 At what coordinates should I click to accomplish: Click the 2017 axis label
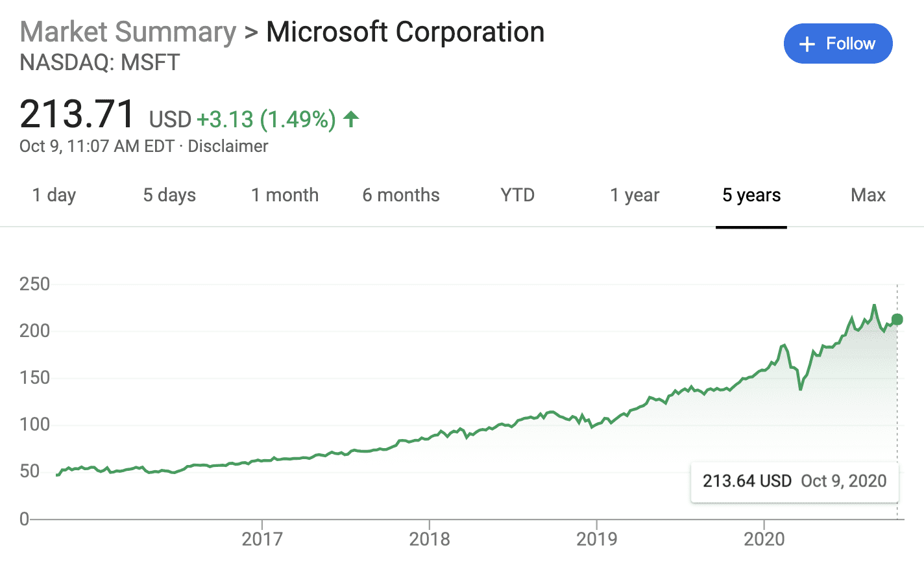pos(262,539)
